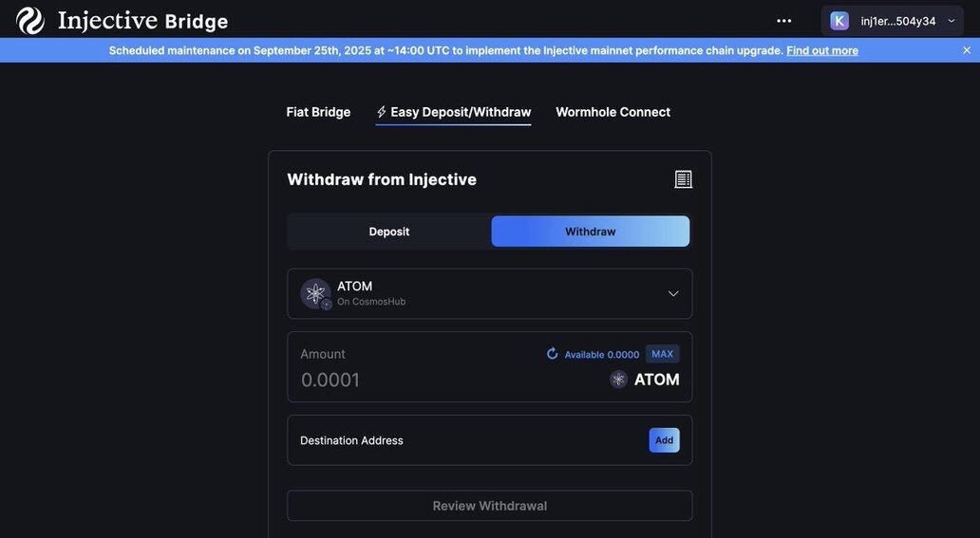Switch to the Fiat Bridge tab
This screenshot has width=980, height=538.
(x=318, y=112)
